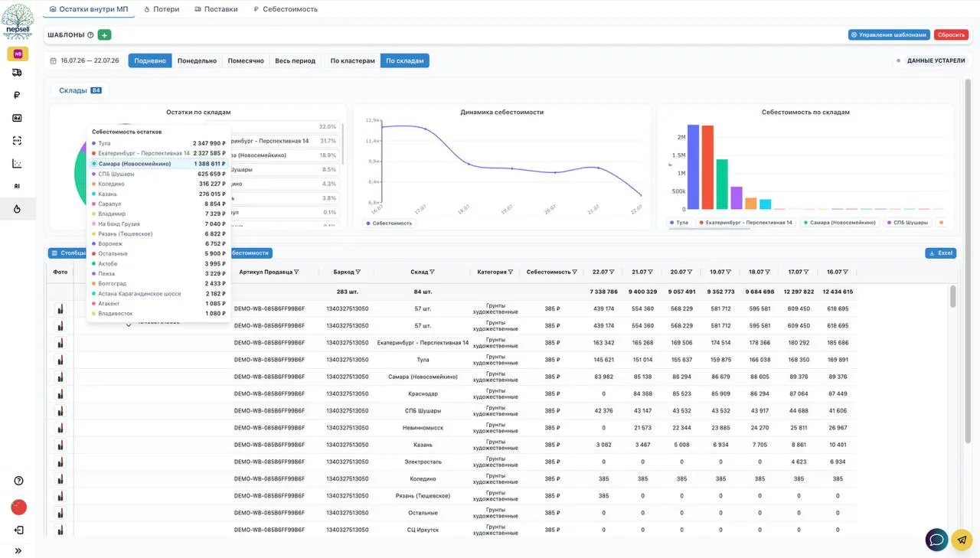Open the AI sidebar section
Viewport: 980px width, 558px height.
pos(18,186)
